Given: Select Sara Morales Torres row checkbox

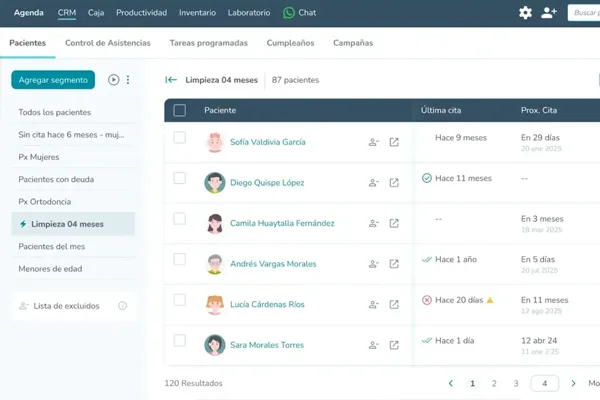Looking at the screenshot, I should click(x=180, y=341).
